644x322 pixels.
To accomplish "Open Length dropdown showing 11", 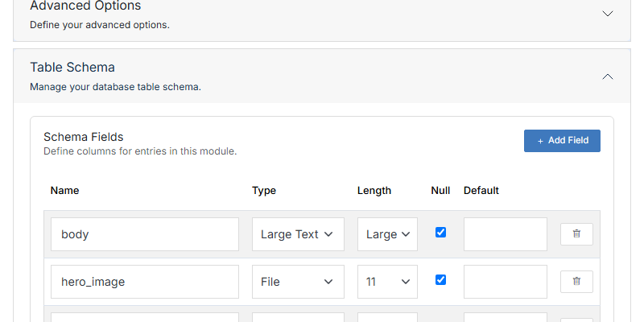I will coord(387,282).
